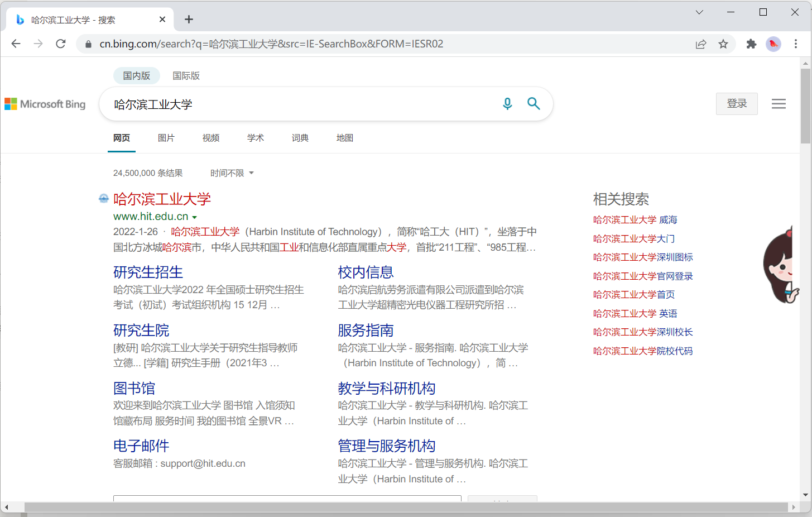Viewport: 812px width, 517px height.
Task: Select the 地图 results tab
Action: [345, 138]
